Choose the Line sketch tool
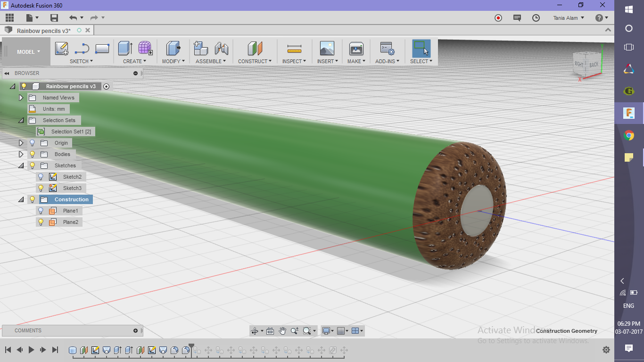Viewport: 644px width, 362px height. point(82,49)
